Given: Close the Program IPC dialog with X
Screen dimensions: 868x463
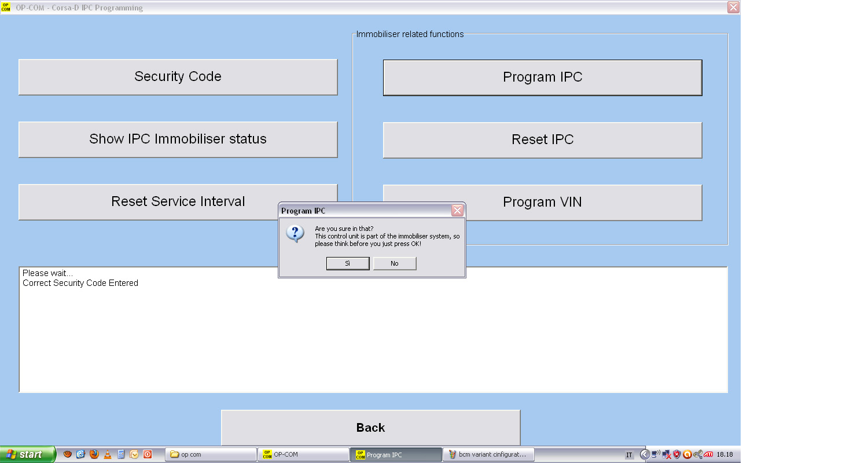Looking at the screenshot, I should pyautogui.click(x=457, y=211).
